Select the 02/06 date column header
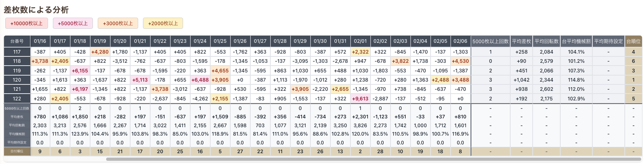Viewport: 644px width, 164px height. click(x=460, y=41)
